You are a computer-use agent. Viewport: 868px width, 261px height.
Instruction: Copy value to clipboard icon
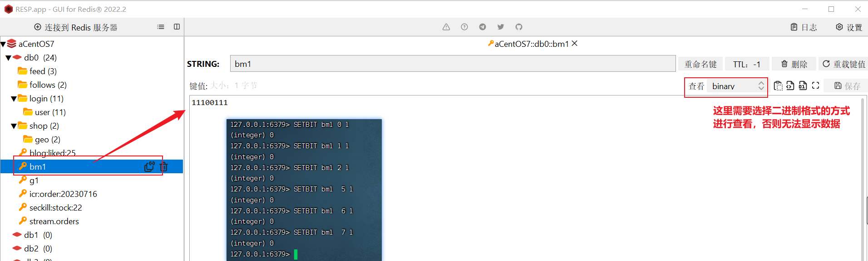(778, 85)
